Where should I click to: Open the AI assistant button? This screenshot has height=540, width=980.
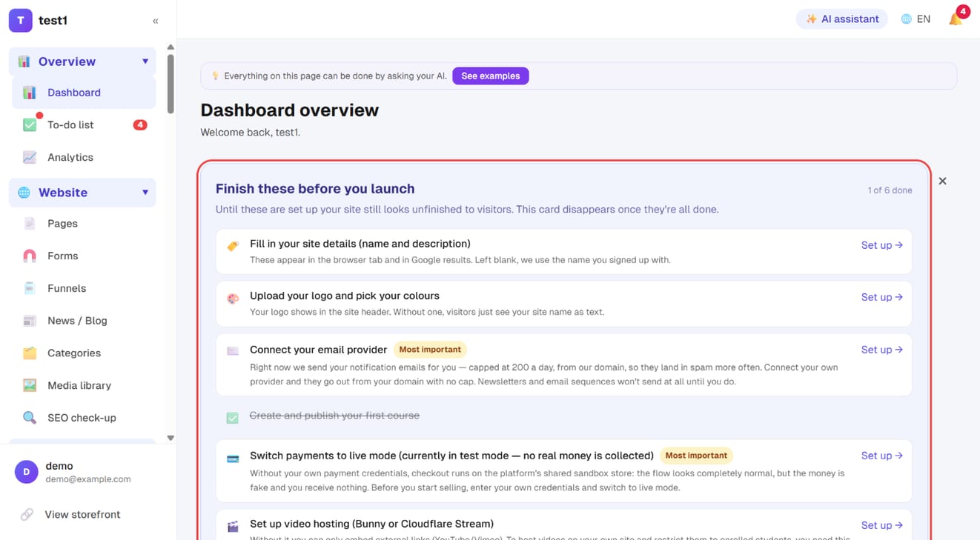pos(842,19)
